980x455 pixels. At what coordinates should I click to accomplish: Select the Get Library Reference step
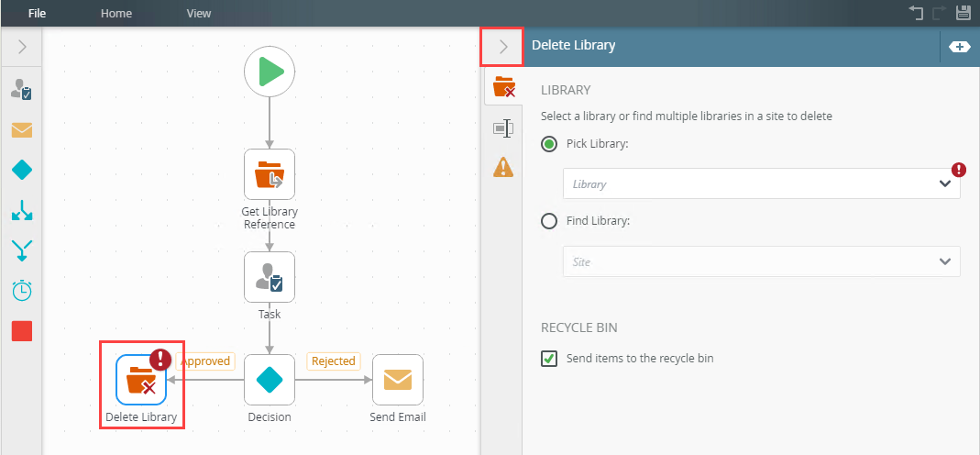(x=270, y=174)
